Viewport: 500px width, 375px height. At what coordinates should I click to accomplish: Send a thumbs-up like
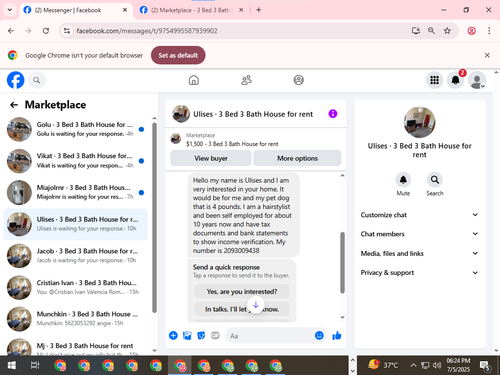(337, 335)
